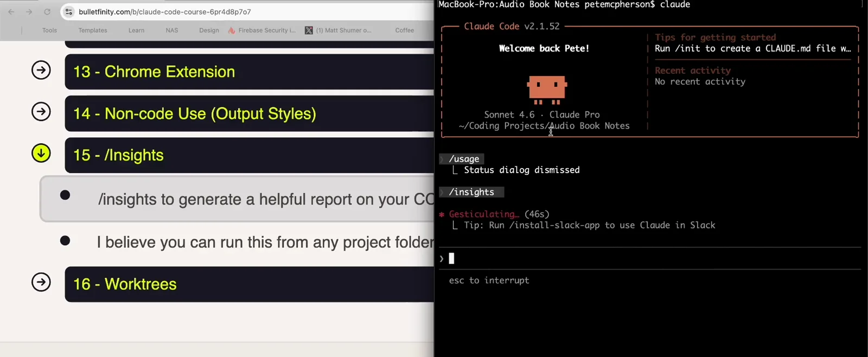Go back in the browser
This screenshot has height=357, width=868.
pyautogui.click(x=11, y=11)
